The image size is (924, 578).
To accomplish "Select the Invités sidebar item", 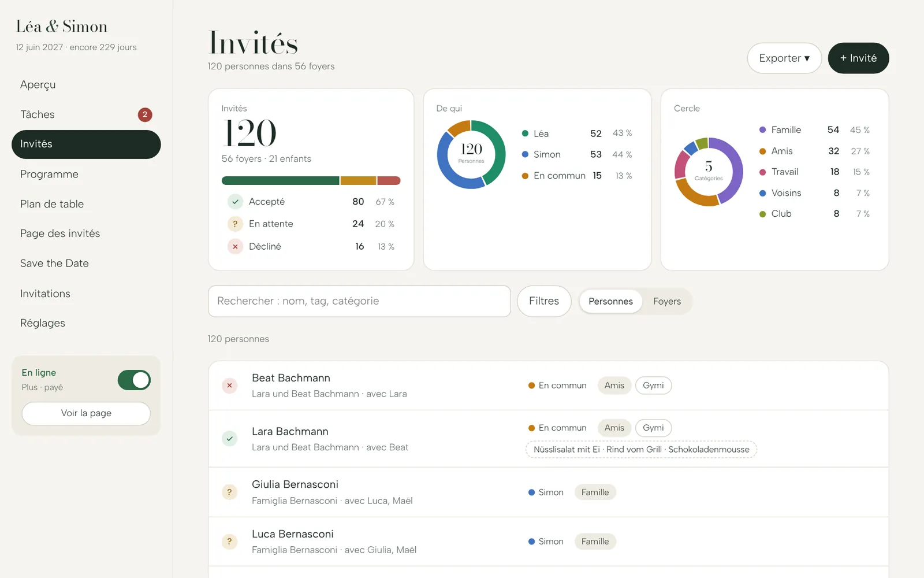I will 86,144.
